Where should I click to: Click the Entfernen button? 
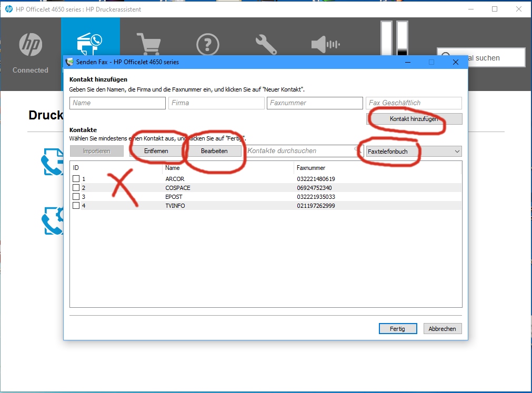pyautogui.click(x=156, y=151)
